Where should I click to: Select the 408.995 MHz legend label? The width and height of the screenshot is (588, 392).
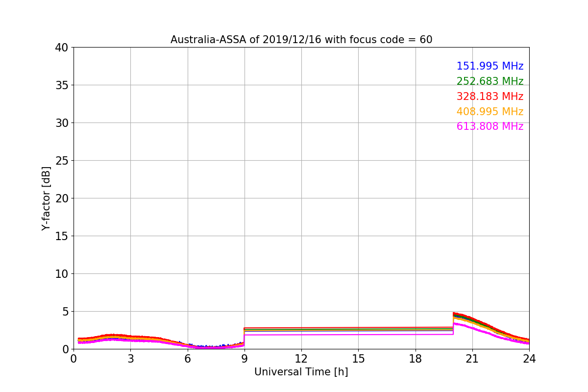click(490, 112)
